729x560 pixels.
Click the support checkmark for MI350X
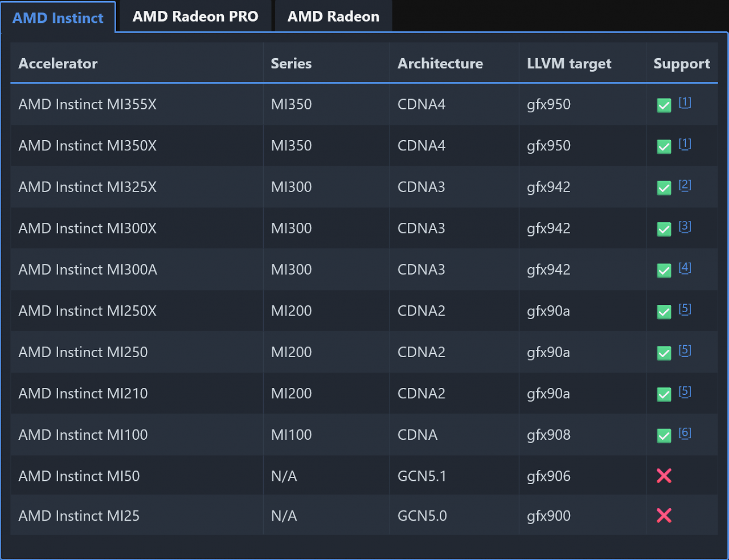[x=664, y=146]
